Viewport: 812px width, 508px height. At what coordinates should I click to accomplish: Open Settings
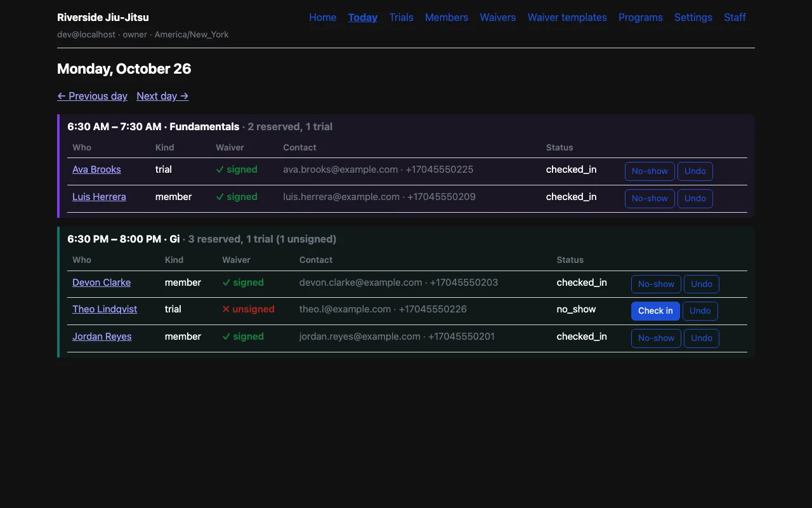[693, 17]
